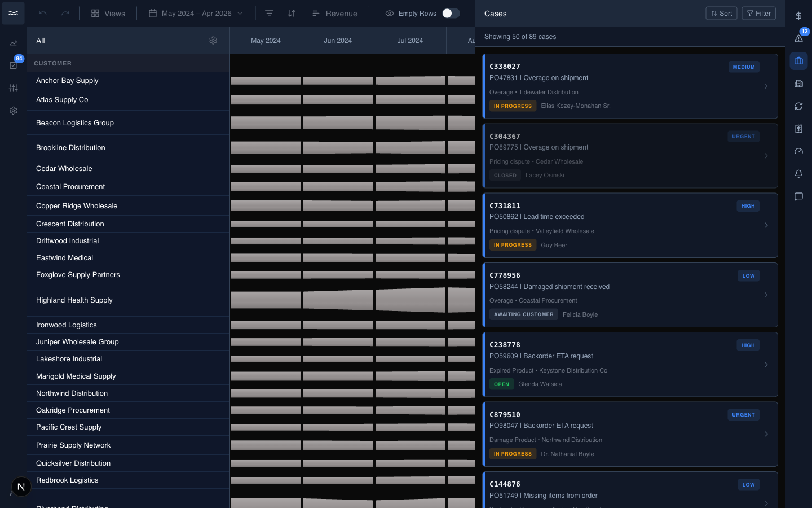Viewport: 812px width, 508px height.
Task: Open the analytics chart icon in left sidebar
Action: (13, 43)
